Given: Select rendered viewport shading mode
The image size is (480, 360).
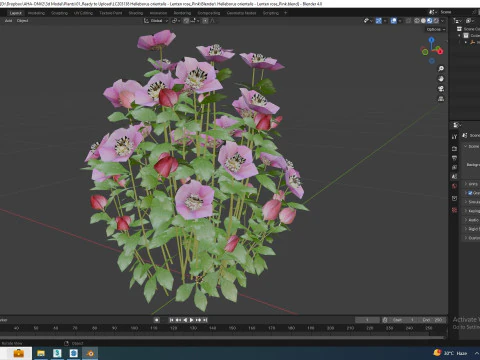Looking at the screenshot, I should [436, 21].
